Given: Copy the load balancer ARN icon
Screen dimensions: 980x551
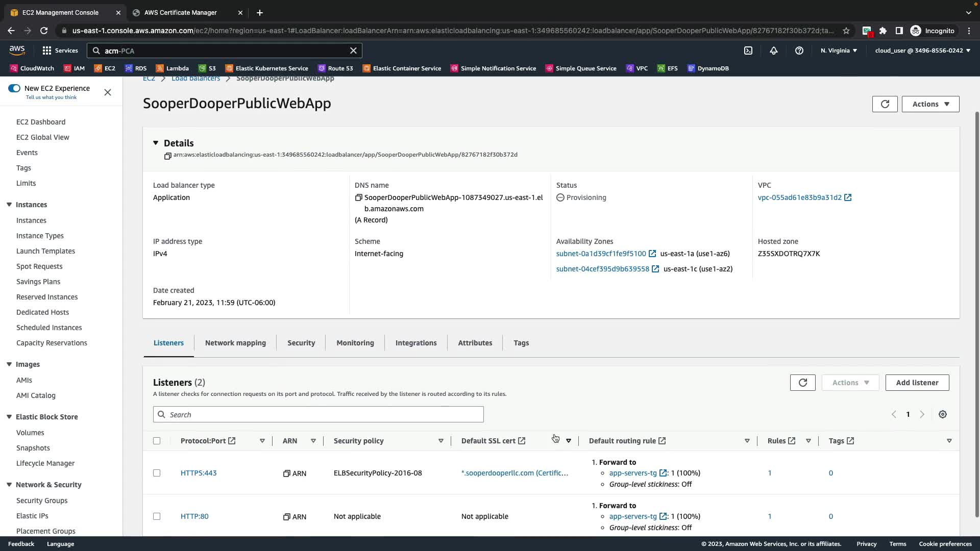Looking at the screenshot, I should [x=167, y=156].
